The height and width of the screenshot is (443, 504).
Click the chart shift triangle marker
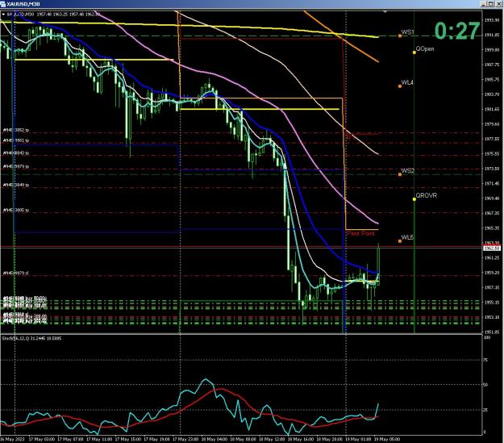pos(385,11)
